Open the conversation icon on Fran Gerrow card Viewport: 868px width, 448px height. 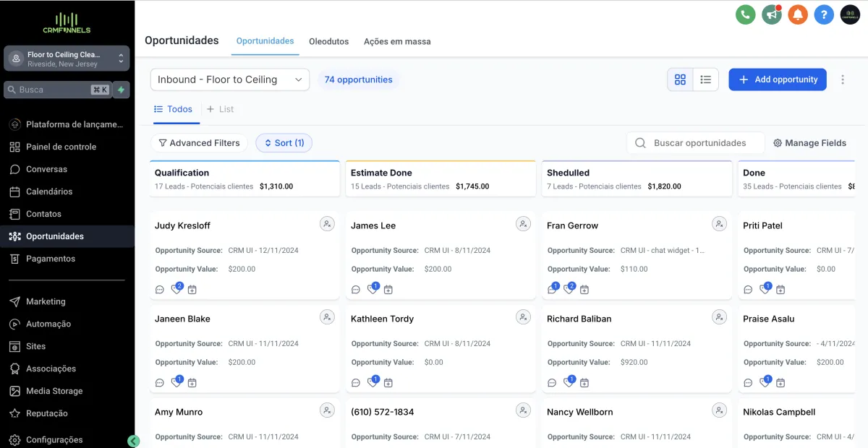point(552,290)
